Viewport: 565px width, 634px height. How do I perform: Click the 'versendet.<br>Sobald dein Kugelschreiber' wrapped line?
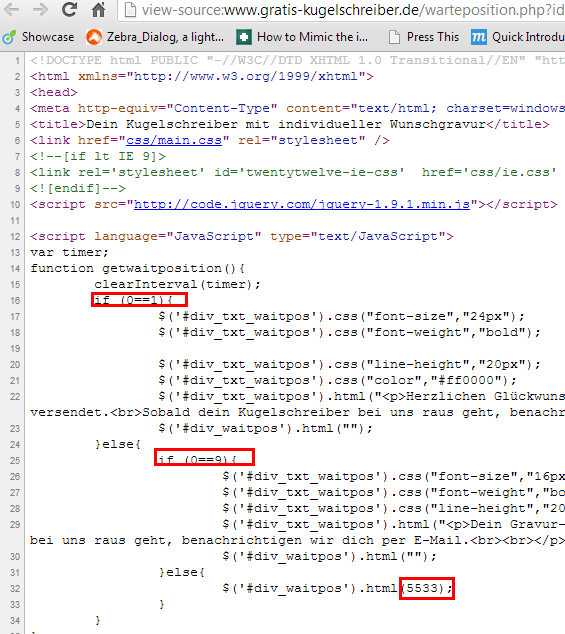tap(298, 412)
